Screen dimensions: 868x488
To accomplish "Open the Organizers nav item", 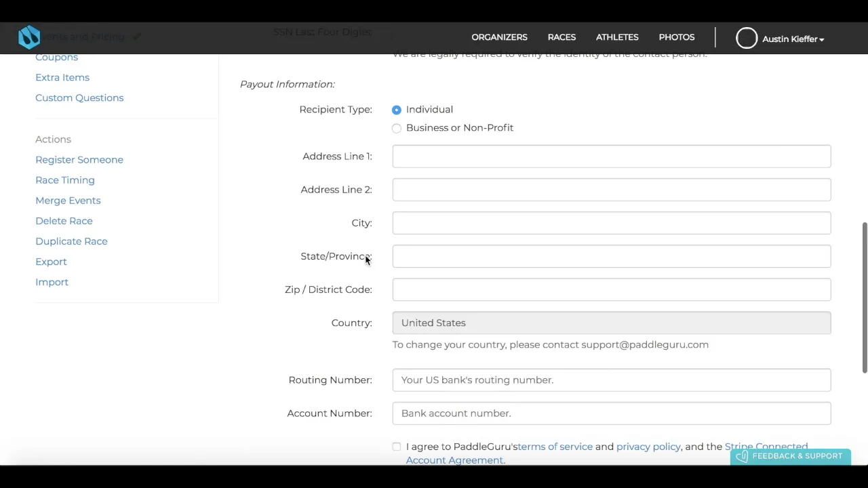I will pos(499,37).
